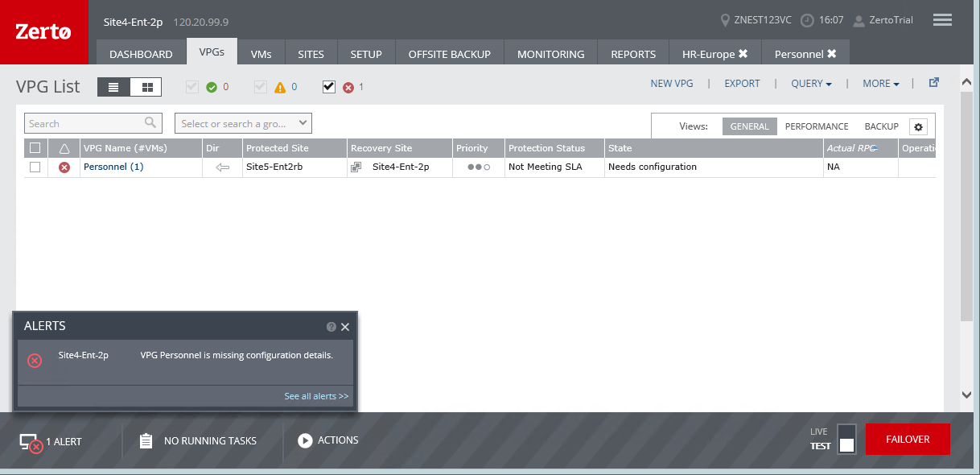Open the hamburger menu icon
Screen dimensions: 980x475
pyautogui.click(x=942, y=20)
